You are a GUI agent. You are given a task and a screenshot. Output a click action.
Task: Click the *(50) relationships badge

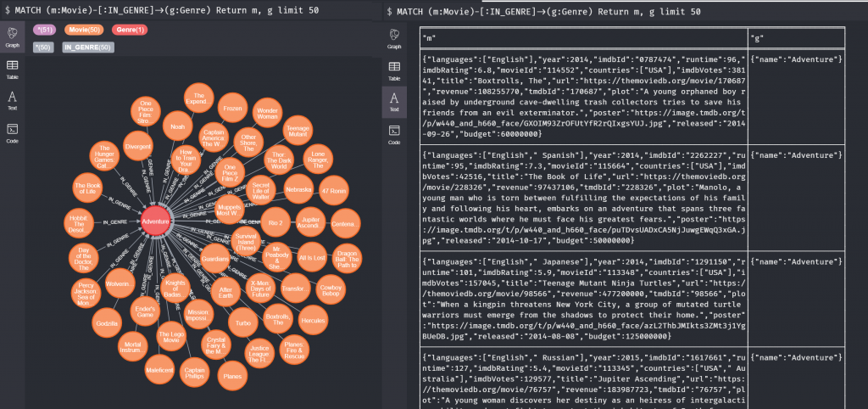coord(43,48)
